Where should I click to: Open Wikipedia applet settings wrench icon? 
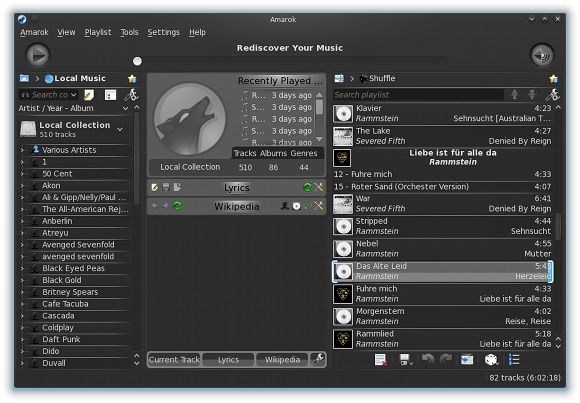click(318, 206)
